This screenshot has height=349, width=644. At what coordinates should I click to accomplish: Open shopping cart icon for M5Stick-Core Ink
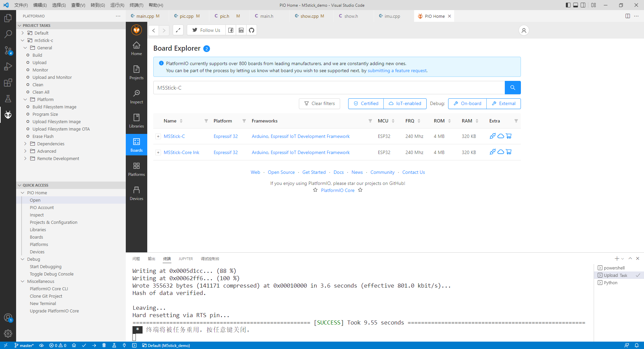tap(509, 152)
